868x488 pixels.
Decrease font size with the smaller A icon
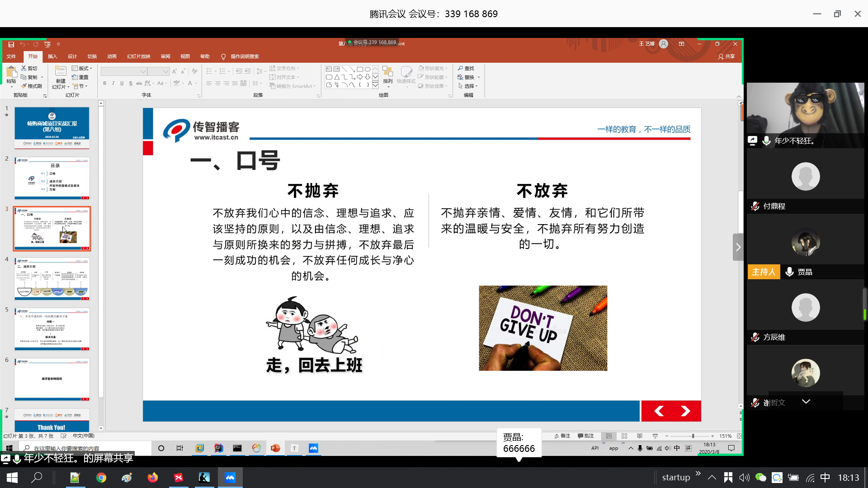pos(183,71)
